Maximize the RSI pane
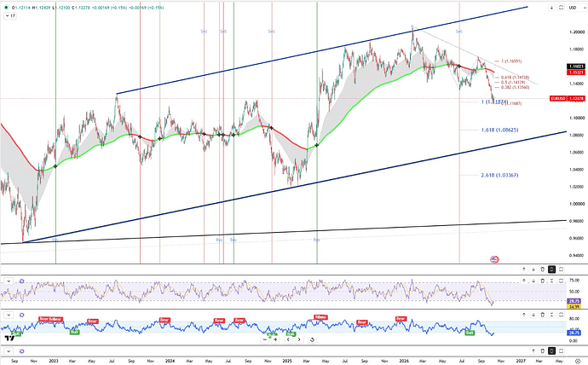 point(561,281)
